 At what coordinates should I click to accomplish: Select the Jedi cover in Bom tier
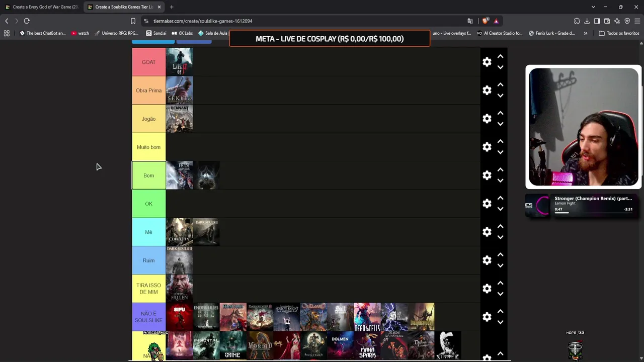coord(180,175)
